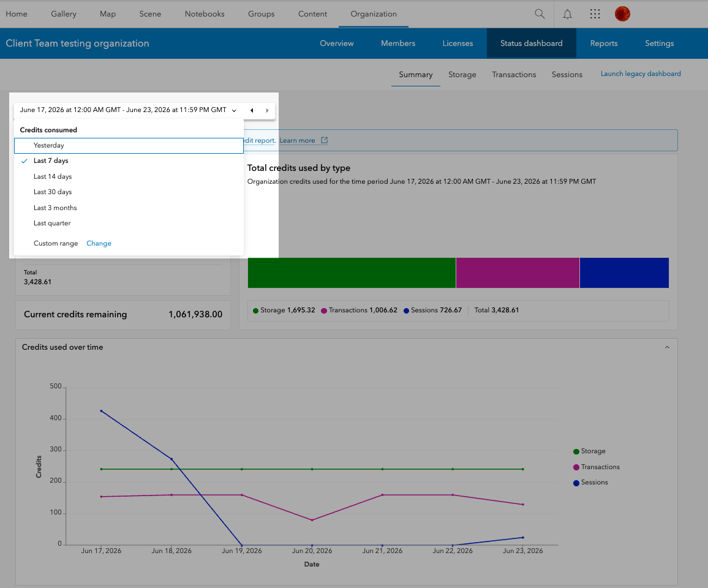Click the purple Transactions bar segment

518,273
